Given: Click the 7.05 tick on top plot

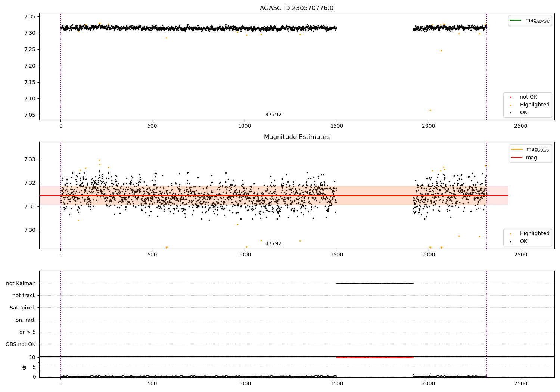Looking at the screenshot, I should pos(30,115).
